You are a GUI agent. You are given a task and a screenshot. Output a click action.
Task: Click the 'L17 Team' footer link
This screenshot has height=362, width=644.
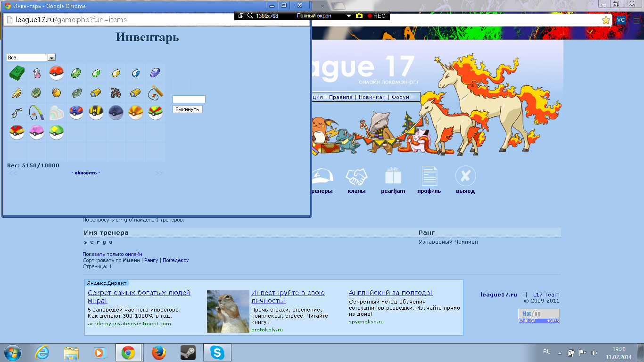pyautogui.click(x=546, y=295)
